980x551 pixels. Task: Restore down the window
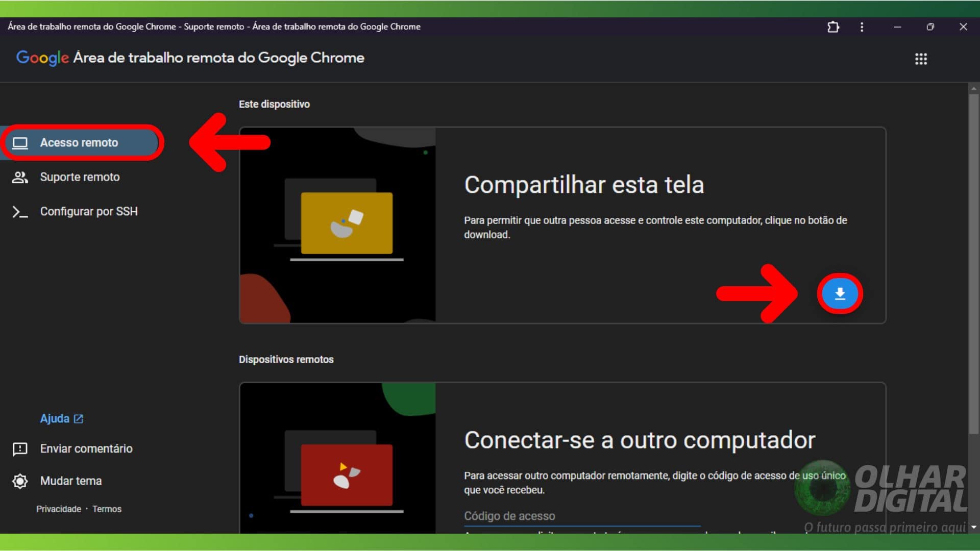930,27
